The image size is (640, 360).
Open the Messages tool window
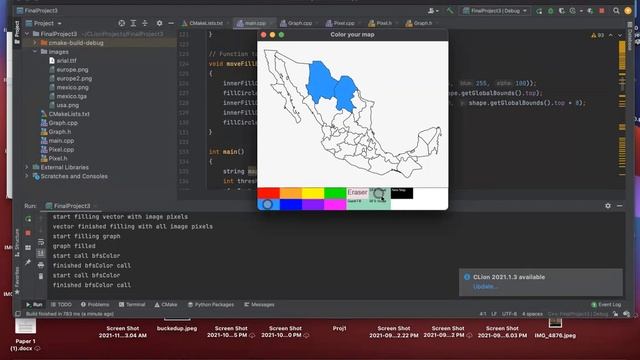pos(259,304)
